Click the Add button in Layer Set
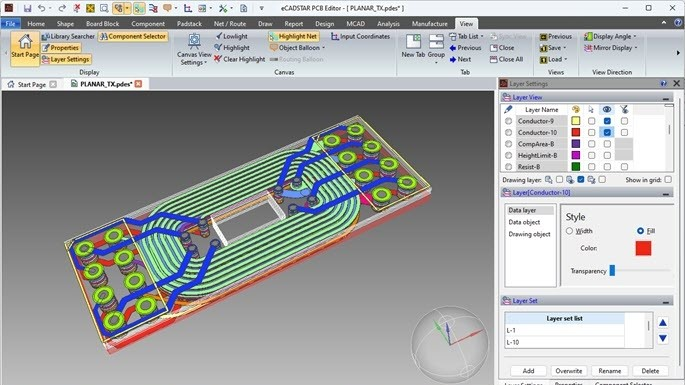This screenshot has height=385, width=685. 528,371
